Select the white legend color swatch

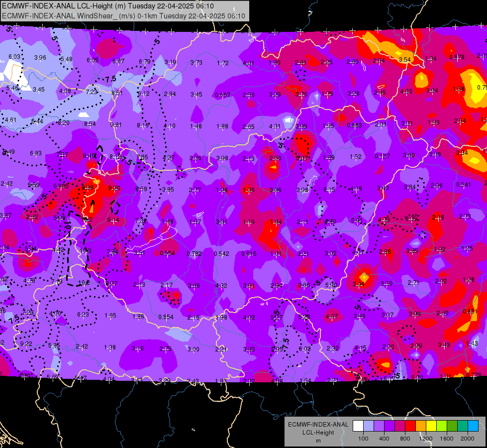coord(358,426)
